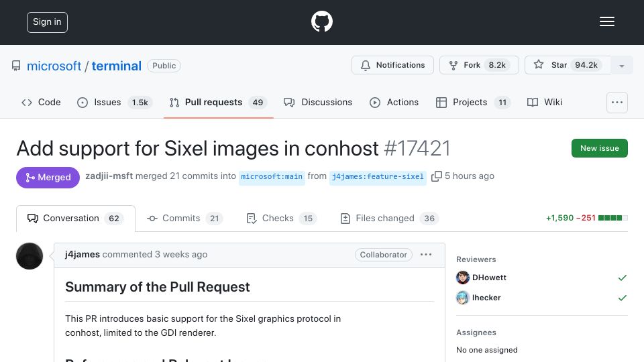644x362 pixels.
Task: Click the GitHub logo in header
Action: coord(321,21)
